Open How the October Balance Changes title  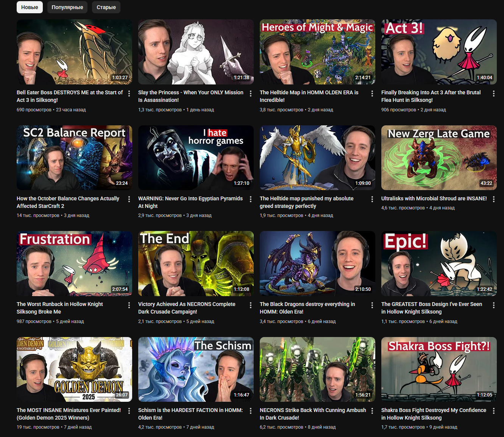[68, 202]
